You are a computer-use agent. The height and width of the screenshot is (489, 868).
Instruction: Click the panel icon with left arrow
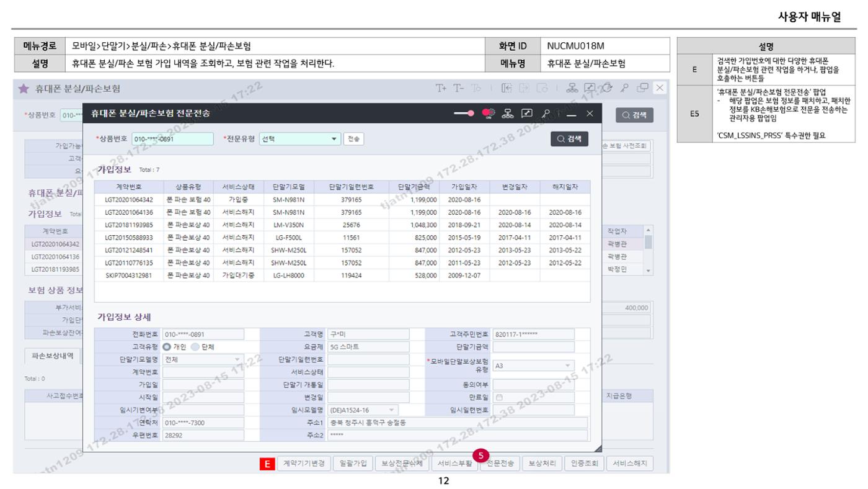tap(507, 89)
